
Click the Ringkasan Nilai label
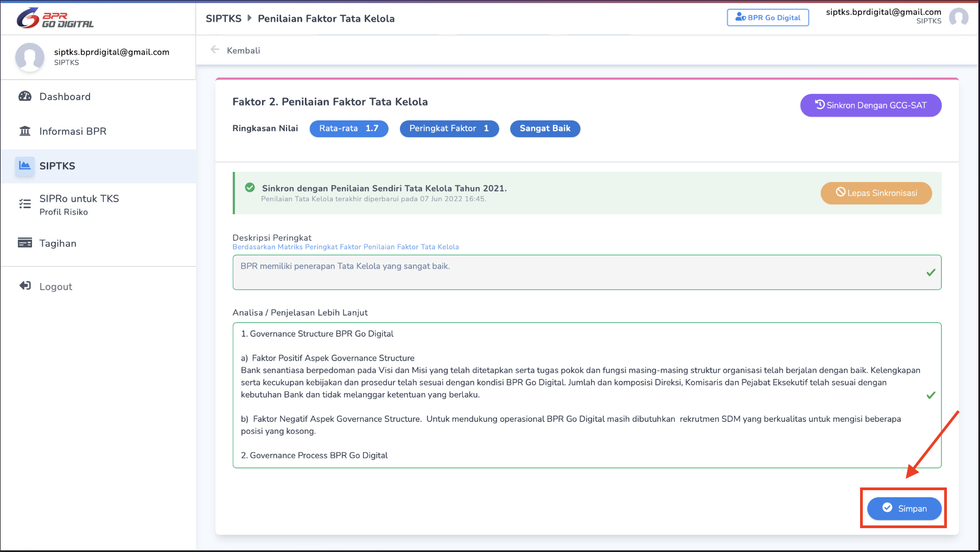(x=265, y=129)
